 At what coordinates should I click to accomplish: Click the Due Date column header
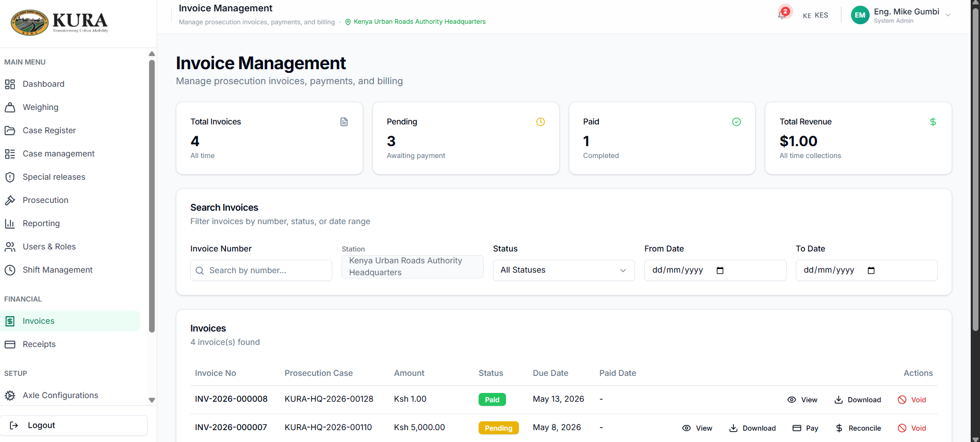coord(550,373)
